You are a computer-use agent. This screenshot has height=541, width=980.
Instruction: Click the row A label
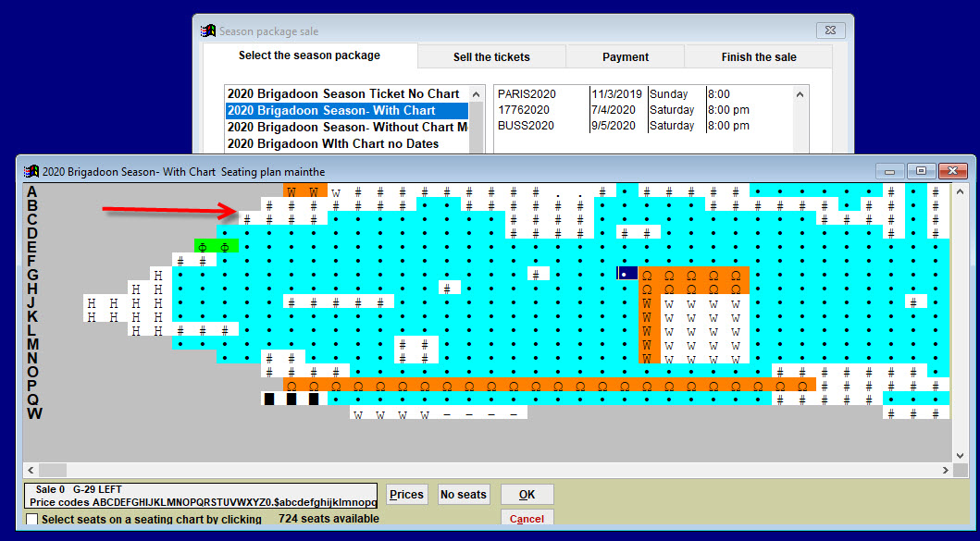pos(31,191)
